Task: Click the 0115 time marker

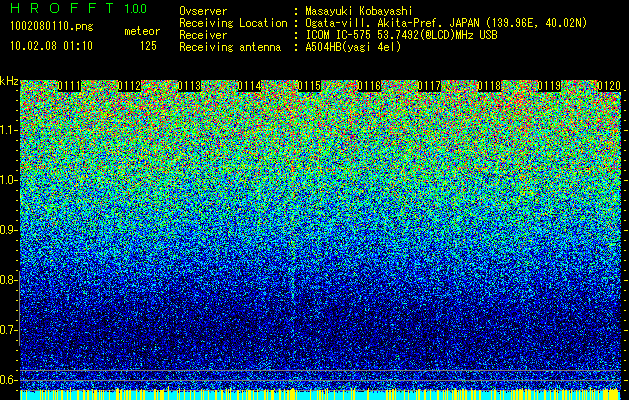Action: (309, 86)
